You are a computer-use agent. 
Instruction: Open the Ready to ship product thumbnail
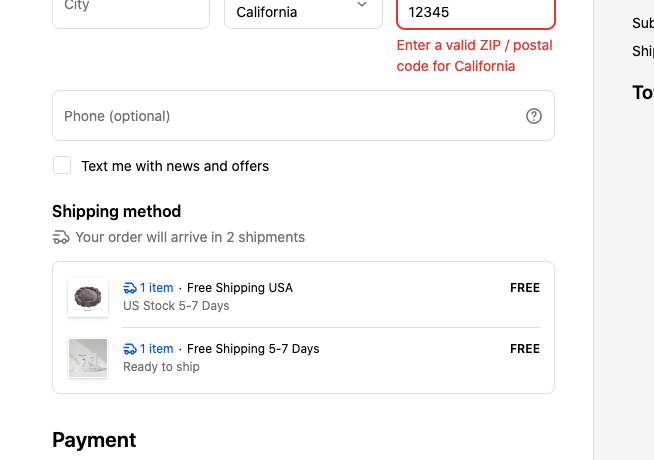88,358
